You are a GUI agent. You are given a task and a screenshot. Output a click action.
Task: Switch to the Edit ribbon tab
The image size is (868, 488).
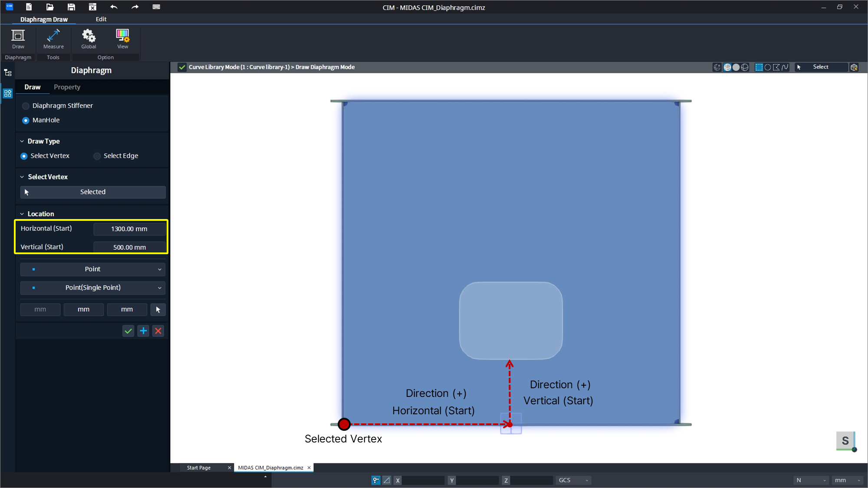click(x=101, y=19)
